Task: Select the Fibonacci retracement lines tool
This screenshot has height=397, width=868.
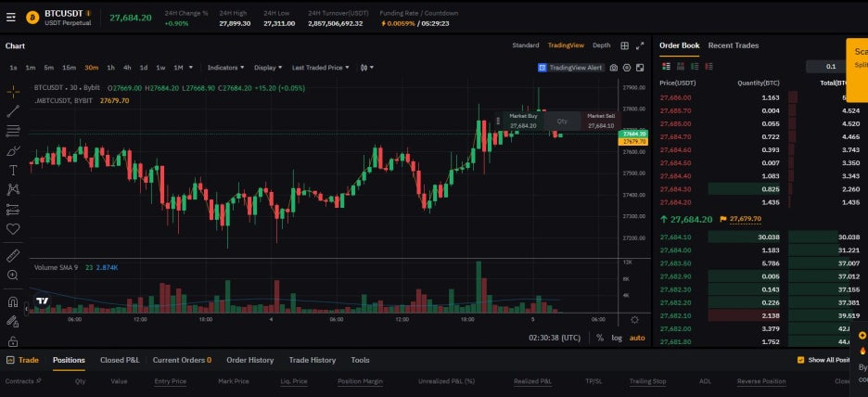Action: [x=13, y=131]
